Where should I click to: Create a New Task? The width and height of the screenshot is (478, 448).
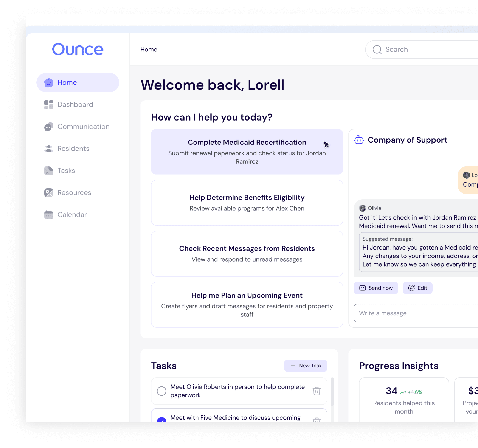click(x=306, y=366)
